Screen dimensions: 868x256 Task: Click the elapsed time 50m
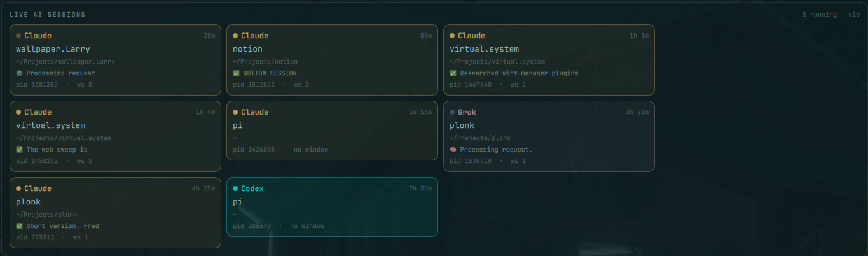(x=426, y=36)
